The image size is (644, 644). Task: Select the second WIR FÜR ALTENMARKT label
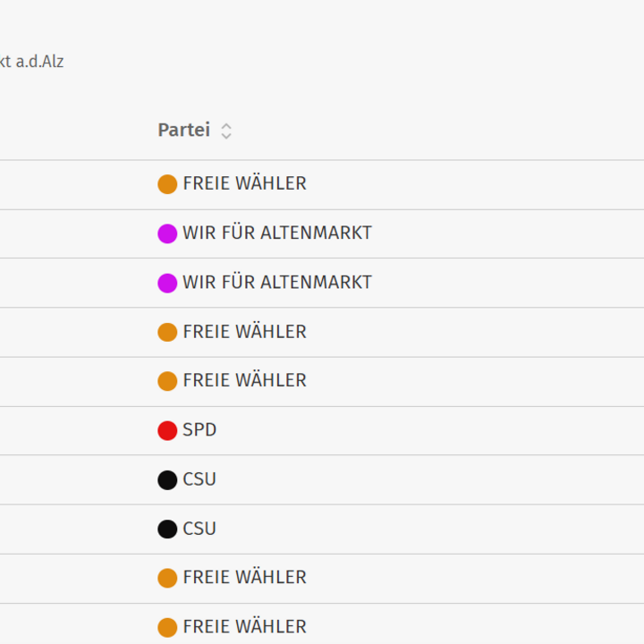click(277, 282)
